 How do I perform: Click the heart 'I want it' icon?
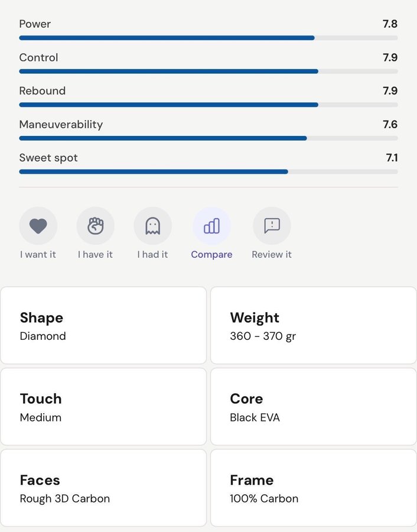38,226
